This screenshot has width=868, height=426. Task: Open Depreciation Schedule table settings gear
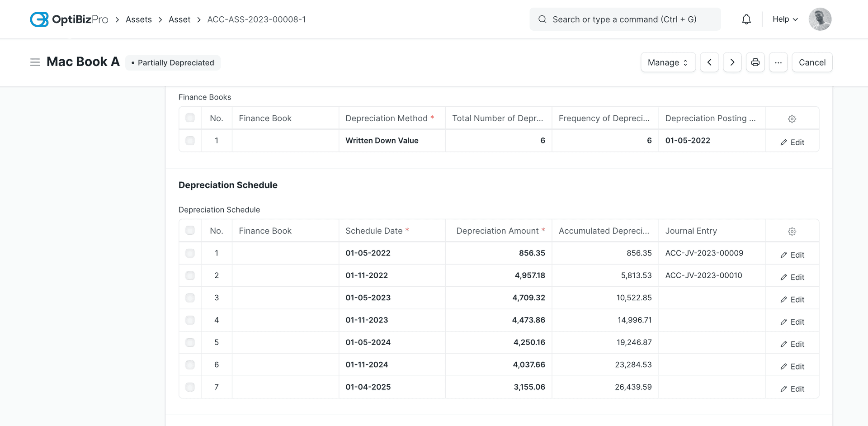coord(792,231)
